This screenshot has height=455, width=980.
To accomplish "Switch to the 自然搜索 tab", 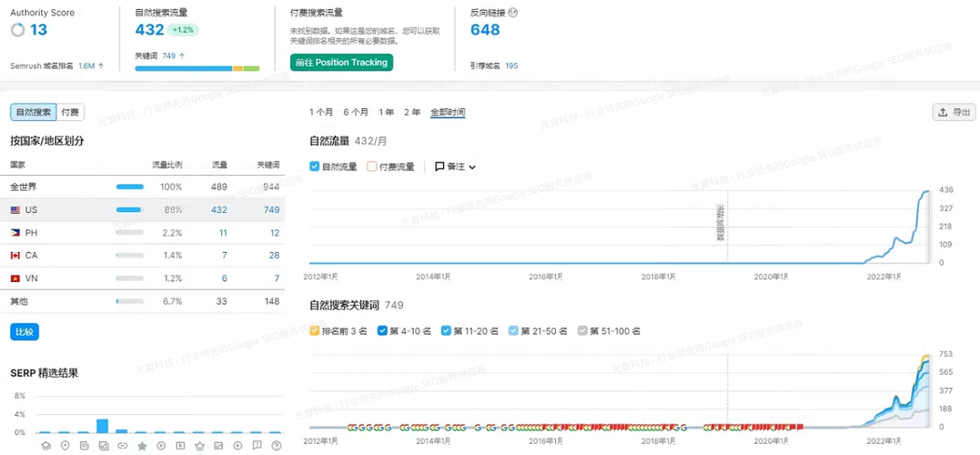I will click(x=33, y=113).
